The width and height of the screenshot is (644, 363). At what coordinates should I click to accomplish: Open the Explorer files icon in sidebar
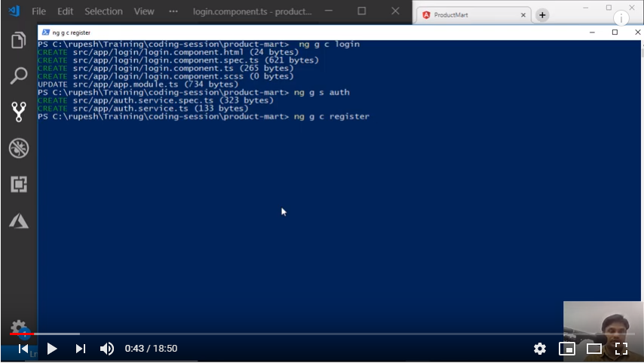click(19, 41)
